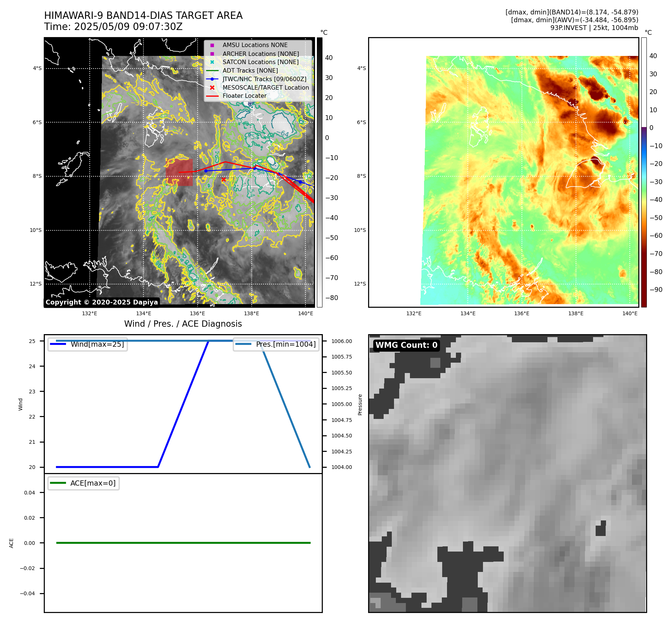This screenshot has width=672, height=626.
Task: Click the SATCON Locations [NONE] legend text
Action: tap(261, 62)
